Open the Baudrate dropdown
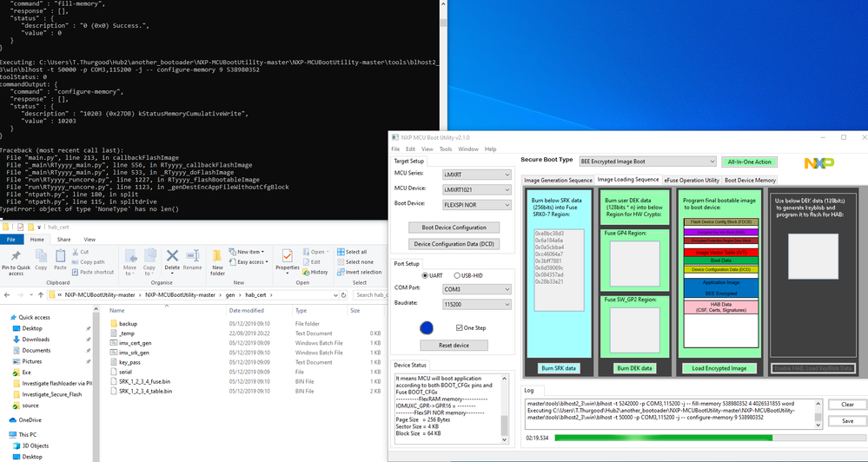Screen dimensions: 868x462 point(477,304)
